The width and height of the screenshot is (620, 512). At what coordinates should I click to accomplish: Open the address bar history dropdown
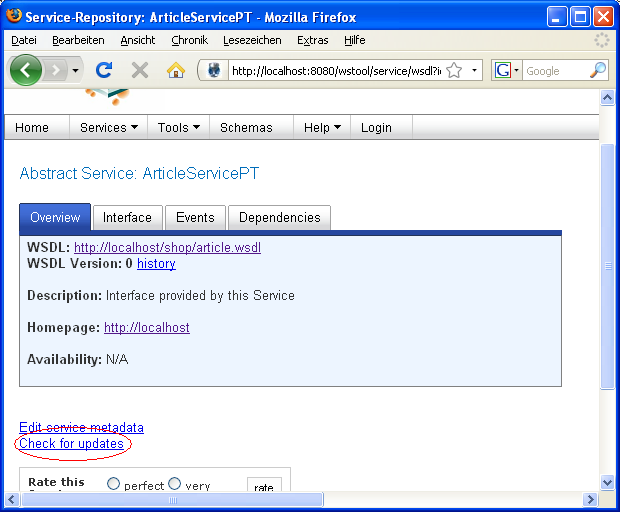point(474,71)
